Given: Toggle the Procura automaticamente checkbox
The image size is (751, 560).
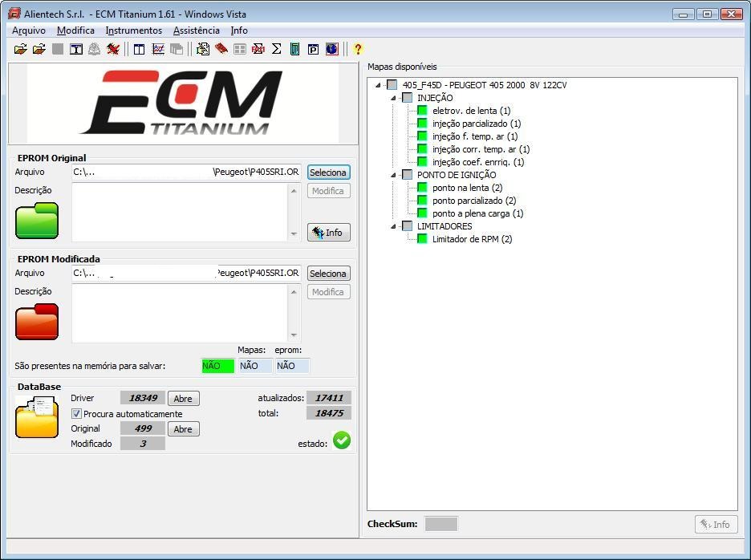Looking at the screenshot, I should coord(76,413).
